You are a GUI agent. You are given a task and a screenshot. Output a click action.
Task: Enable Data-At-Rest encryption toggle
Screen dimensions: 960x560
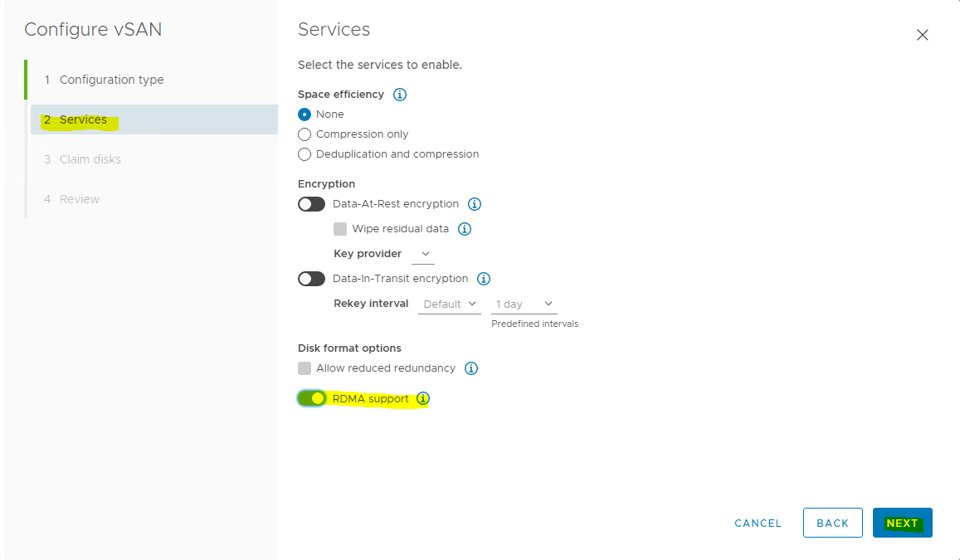(312, 204)
